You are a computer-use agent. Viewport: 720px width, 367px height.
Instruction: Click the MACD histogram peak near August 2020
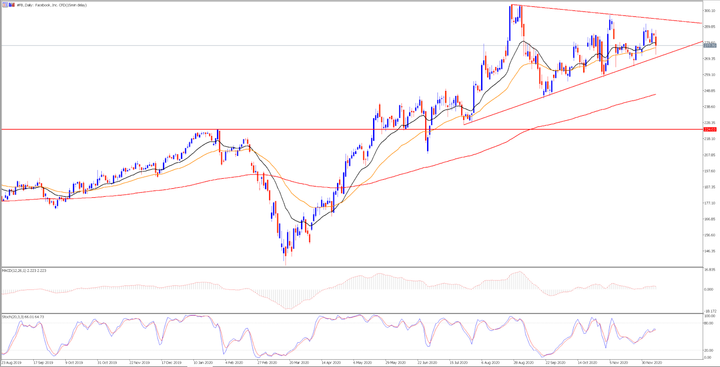(518, 280)
